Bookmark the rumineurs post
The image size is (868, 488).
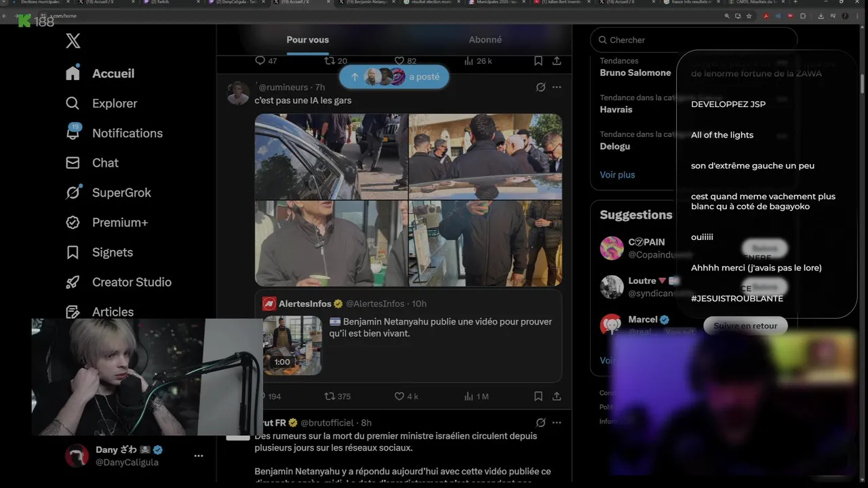point(538,396)
